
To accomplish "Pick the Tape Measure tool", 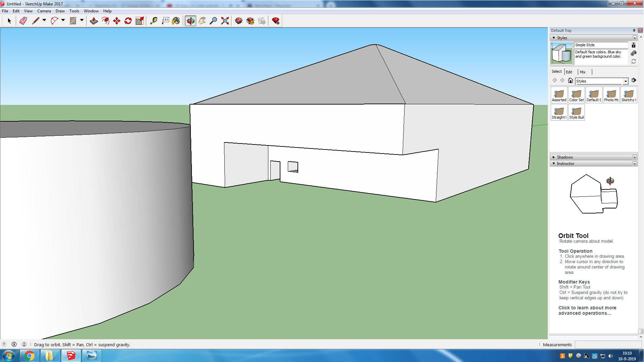I will (154, 21).
